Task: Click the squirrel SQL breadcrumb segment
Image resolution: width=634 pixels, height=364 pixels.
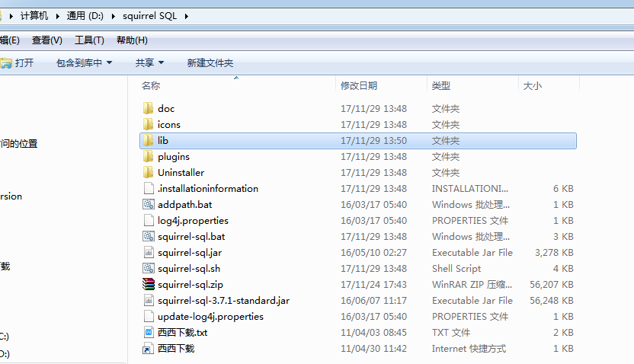Action: coord(150,16)
